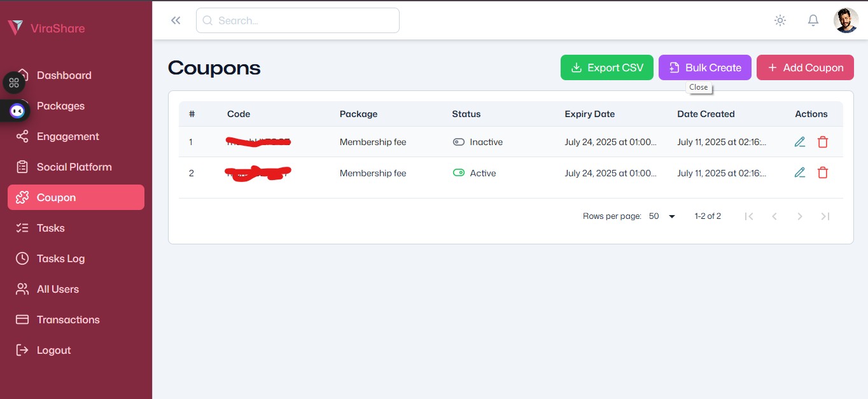Collapse sidebar with double-chevron icon
Screen dimensions: 868x399
click(x=176, y=20)
